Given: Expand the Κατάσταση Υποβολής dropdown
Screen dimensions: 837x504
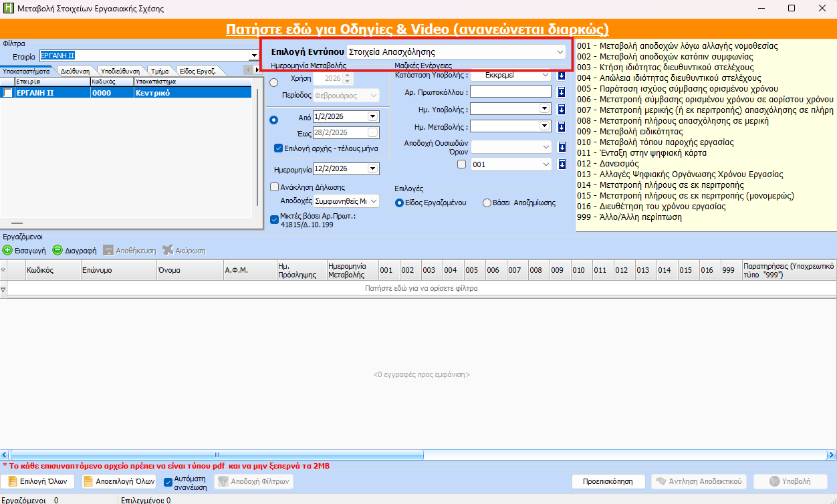Looking at the screenshot, I should click(x=546, y=76).
